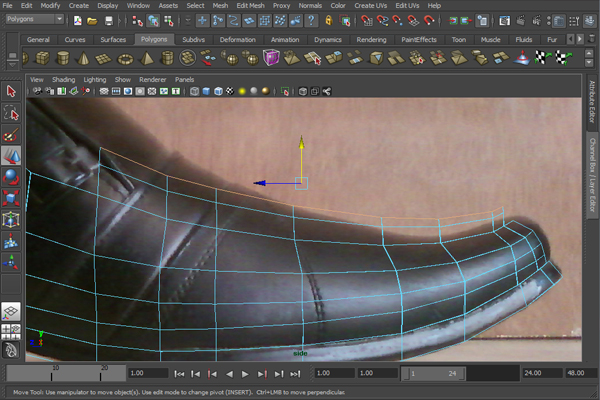Play animation forwards
The image size is (600, 400).
click(245, 374)
